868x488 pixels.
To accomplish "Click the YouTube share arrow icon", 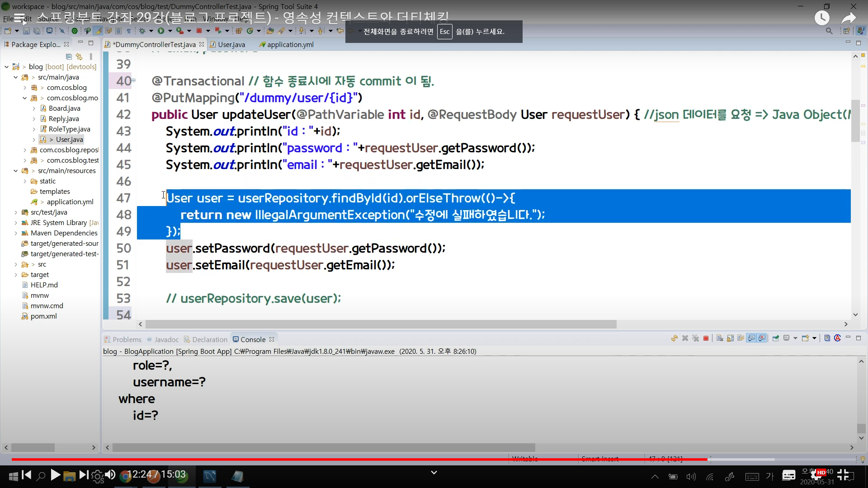I will coord(849,18).
